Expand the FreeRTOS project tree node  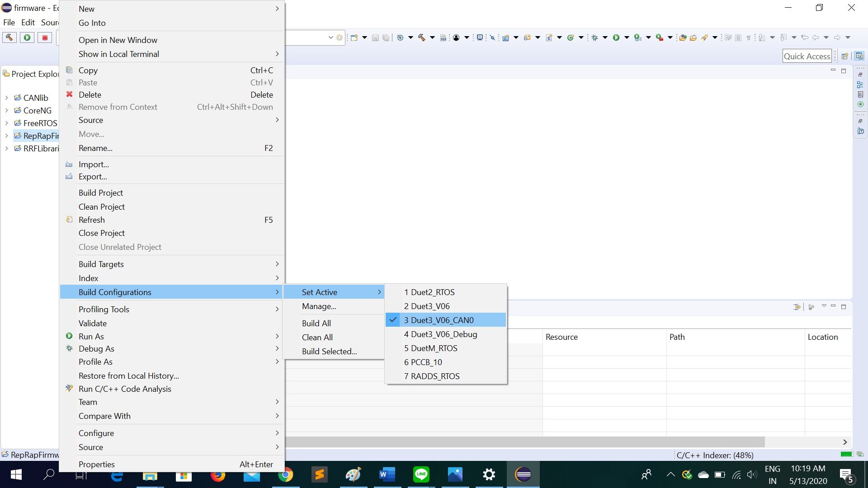click(6, 123)
